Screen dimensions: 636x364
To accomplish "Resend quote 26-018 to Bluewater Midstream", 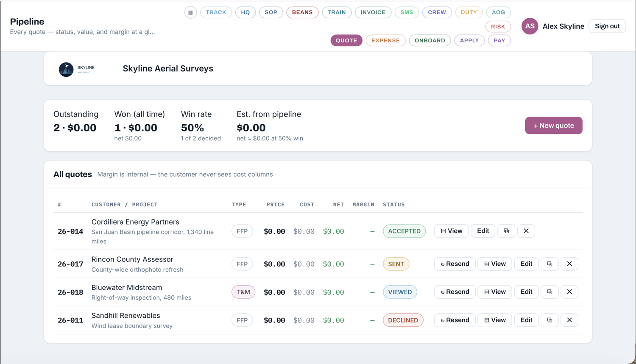I will [x=455, y=292].
